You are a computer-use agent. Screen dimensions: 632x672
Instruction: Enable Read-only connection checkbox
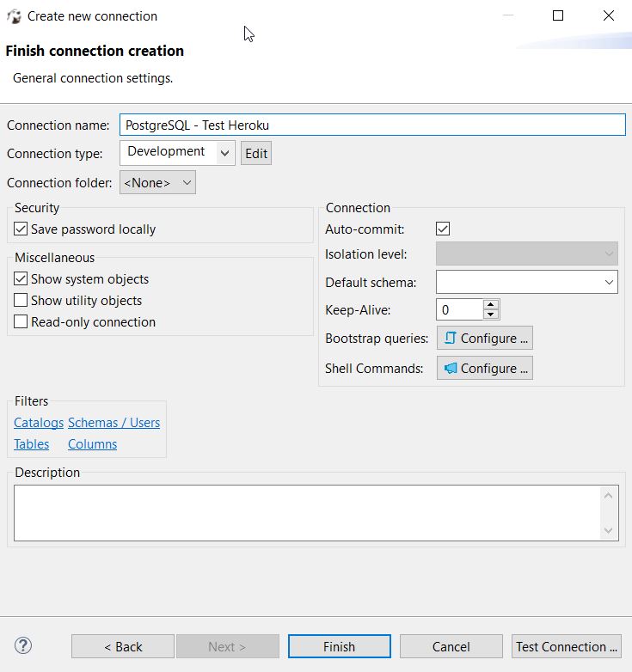pos(21,321)
